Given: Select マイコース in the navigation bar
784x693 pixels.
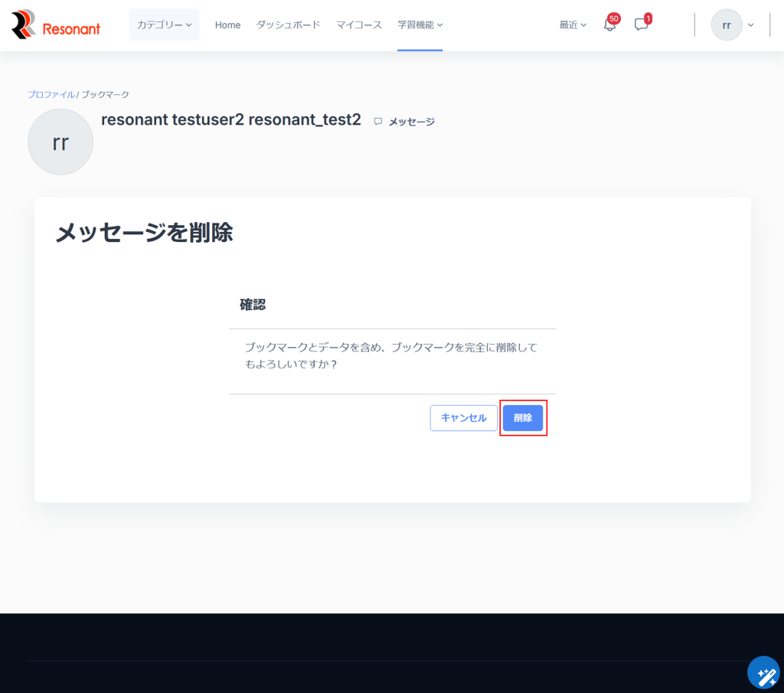Looking at the screenshot, I should (x=359, y=25).
